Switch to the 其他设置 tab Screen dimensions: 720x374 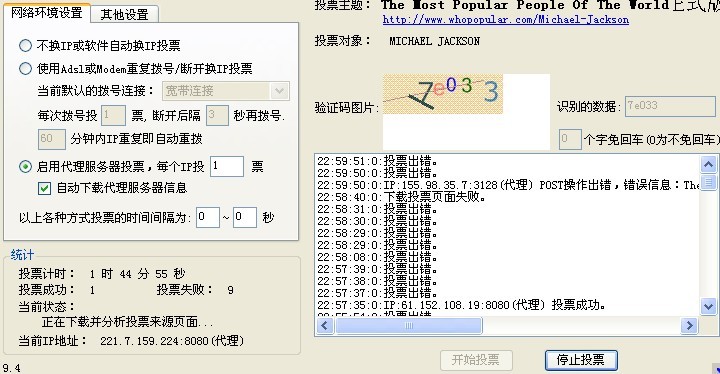[124, 15]
